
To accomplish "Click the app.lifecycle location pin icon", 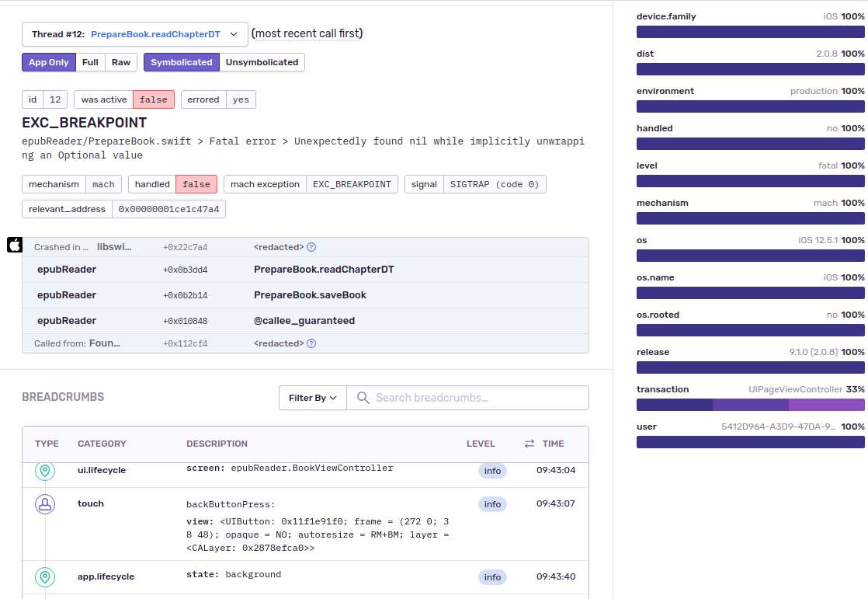I will (45, 576).
